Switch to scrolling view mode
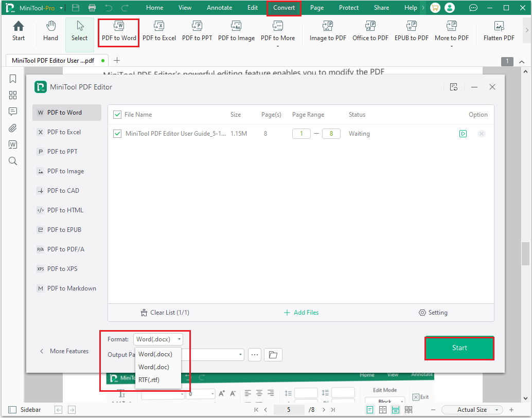532x418 pixels. 396,410
